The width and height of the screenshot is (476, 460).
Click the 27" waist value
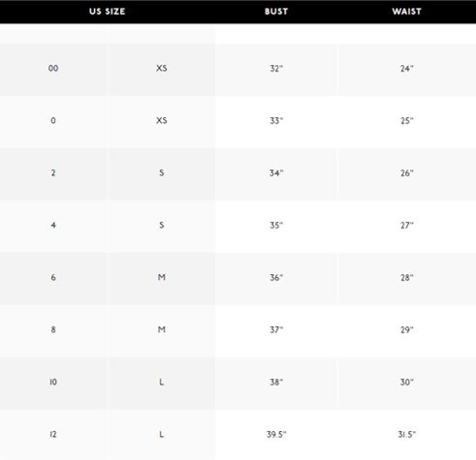(407, 225)
